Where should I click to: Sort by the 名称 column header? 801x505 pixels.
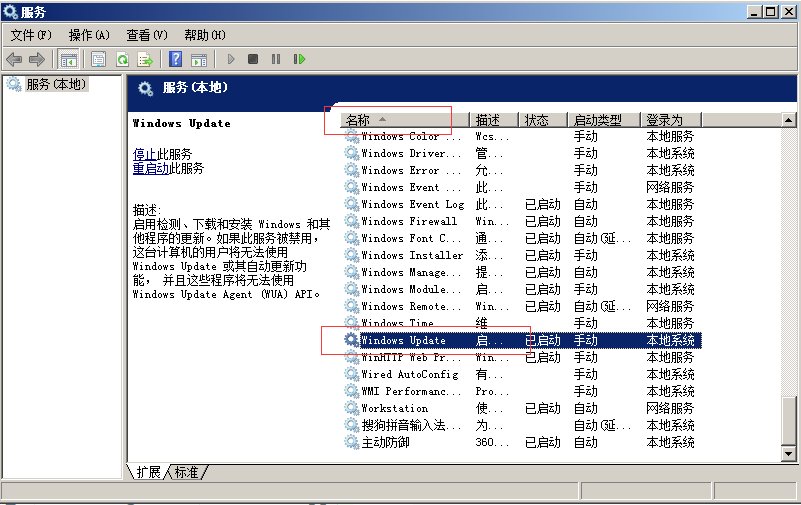(x=405, y=120)
